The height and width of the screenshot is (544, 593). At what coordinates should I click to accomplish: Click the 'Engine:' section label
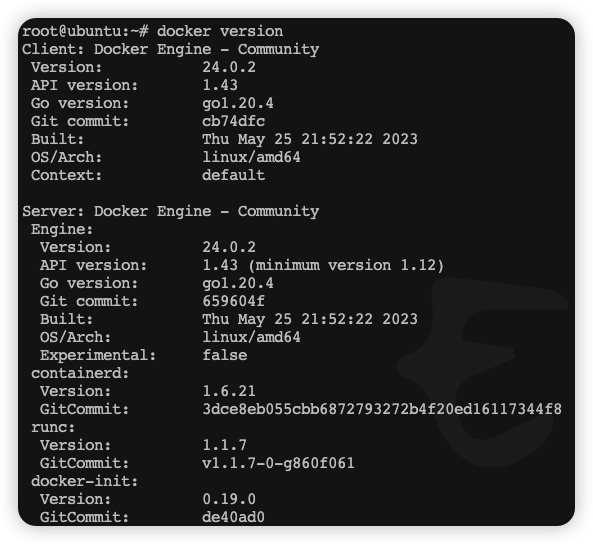click(x=62, y=229)
